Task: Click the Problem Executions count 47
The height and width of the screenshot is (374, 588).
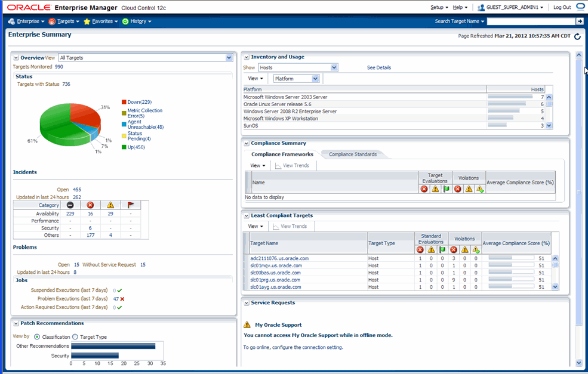Action: click(116, 299)
